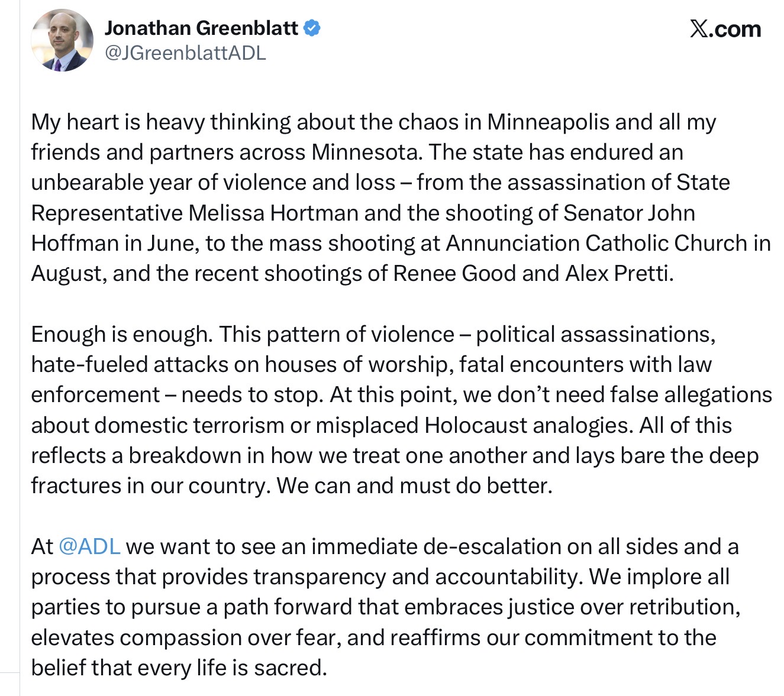
Task: Open the Jonathan Greenblatt display name
Action: pos(201,28)
